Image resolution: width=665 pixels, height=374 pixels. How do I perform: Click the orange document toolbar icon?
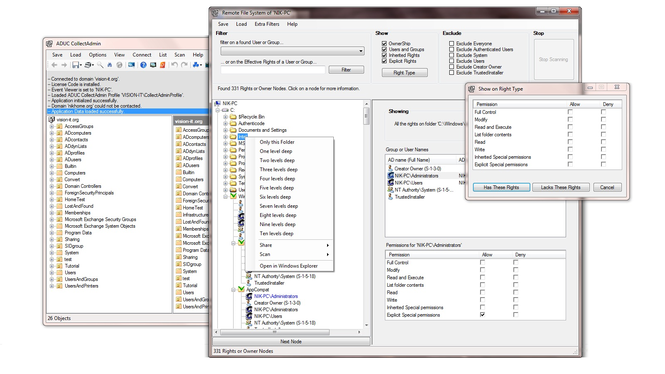pyautogui.click(x=162, y=65)
